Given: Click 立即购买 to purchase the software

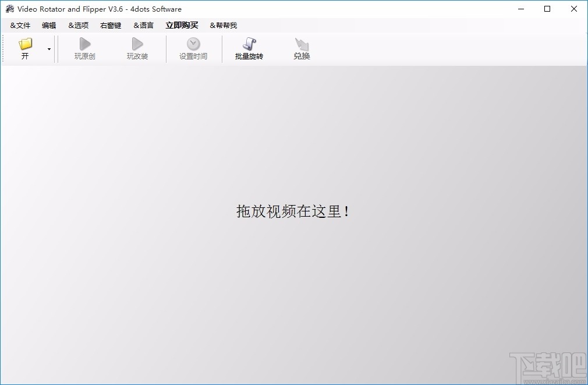Looking at the screenshot, I should [x=180, y=25].
